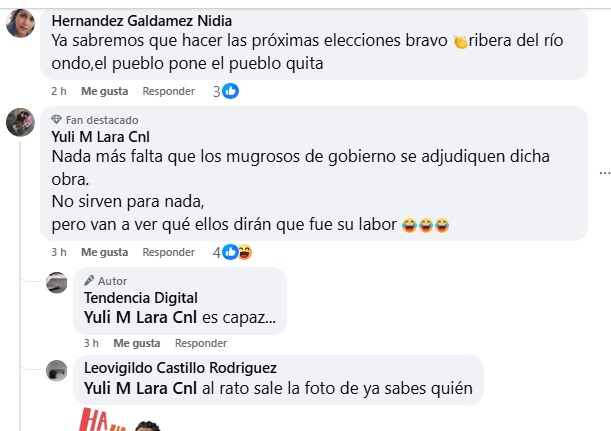
Task: View like reactions on Nidia's comment
Action: click(x=230, y=91)
